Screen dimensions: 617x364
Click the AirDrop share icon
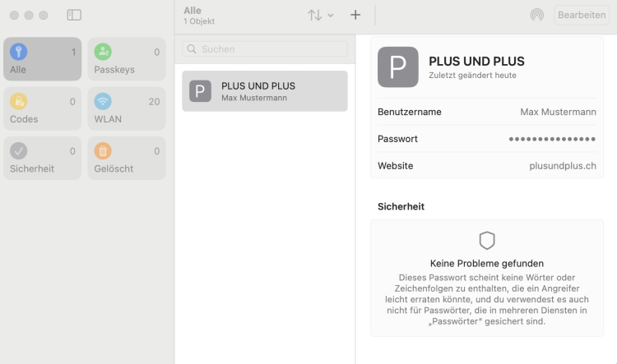click(x=536, y=15)
